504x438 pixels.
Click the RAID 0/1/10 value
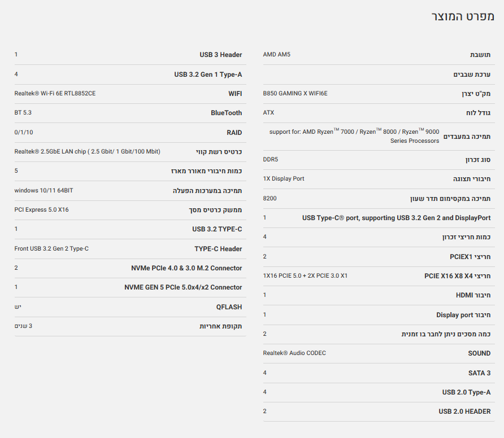(24, 133)
